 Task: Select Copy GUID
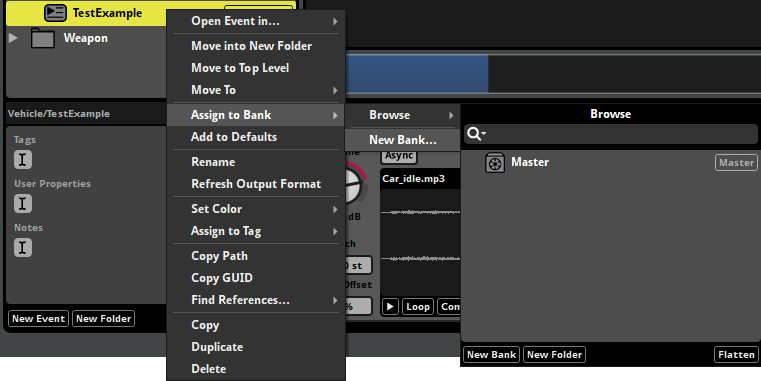pos(256,278)
